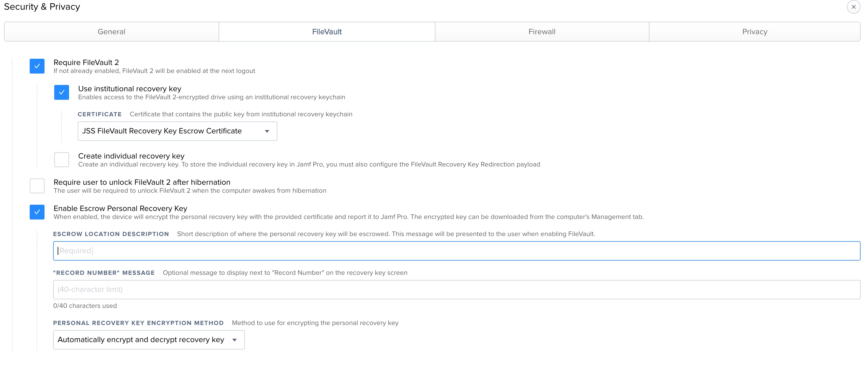Switch to the General tab
This screenshot has width=868, height=390.
click(112, 32)
